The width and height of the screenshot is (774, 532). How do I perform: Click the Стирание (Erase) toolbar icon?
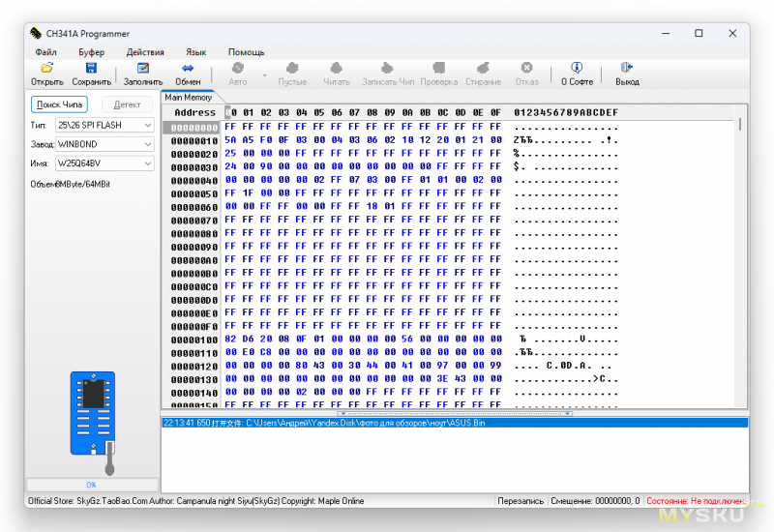(483, 69)
